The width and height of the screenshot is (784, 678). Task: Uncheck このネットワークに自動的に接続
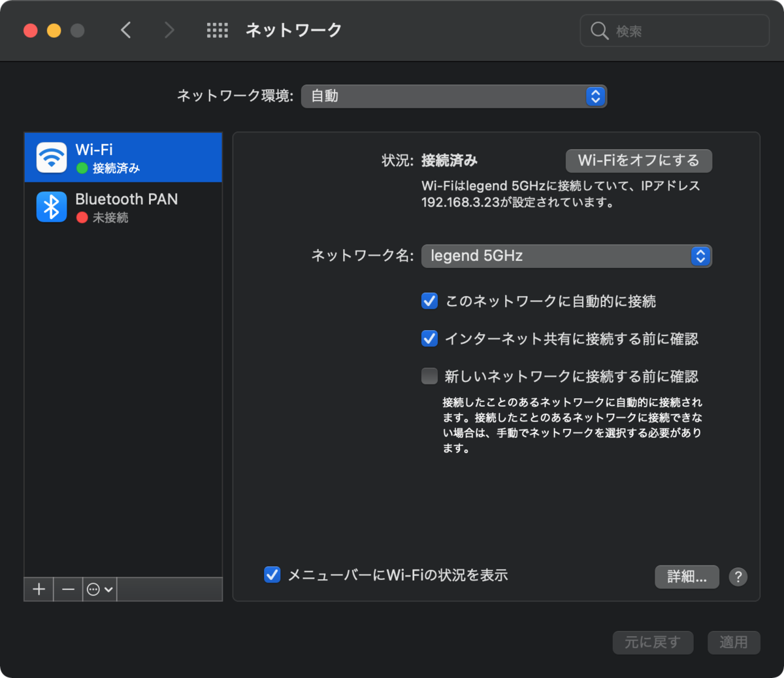(x=429, y=301)
